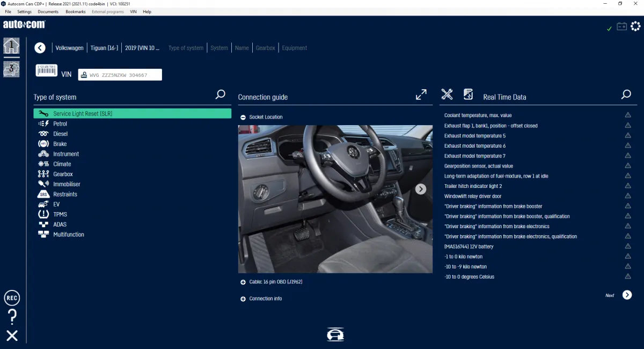This screenshot has width=644, height=349.
Task: Open the Settings menu
Action: coord(24,12)
